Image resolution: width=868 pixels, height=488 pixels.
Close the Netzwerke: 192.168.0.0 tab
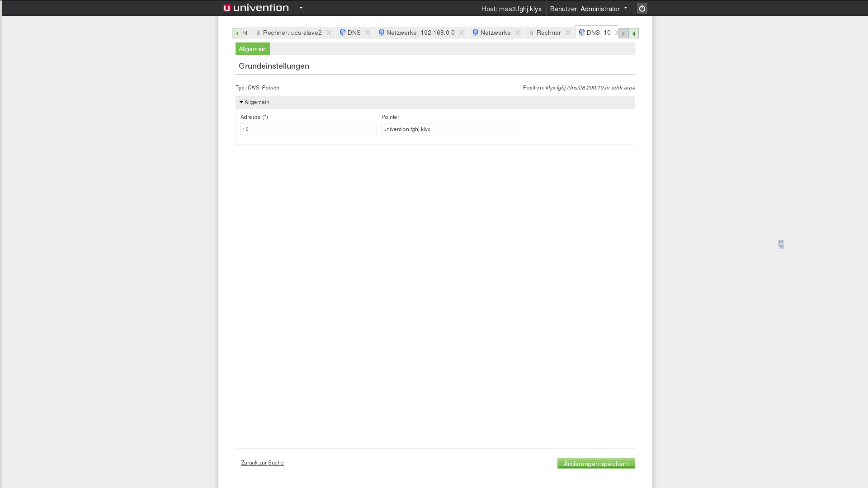[x=462, y=33]
